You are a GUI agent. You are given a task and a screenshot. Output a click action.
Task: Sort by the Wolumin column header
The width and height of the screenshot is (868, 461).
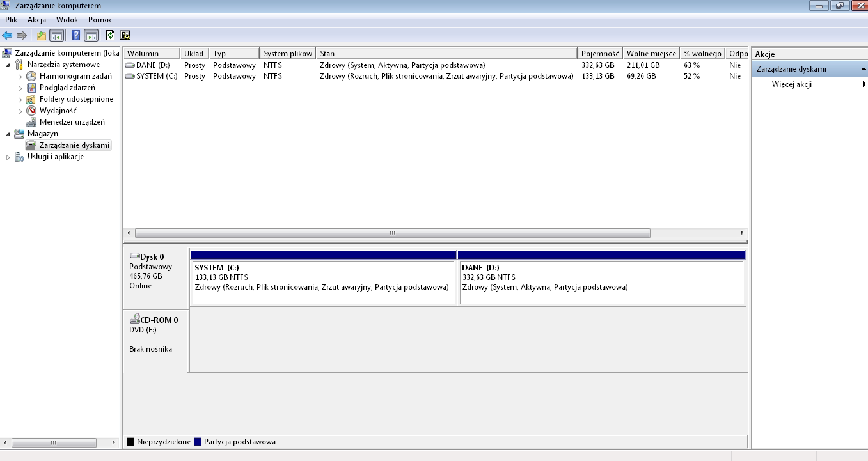[152, 54]
